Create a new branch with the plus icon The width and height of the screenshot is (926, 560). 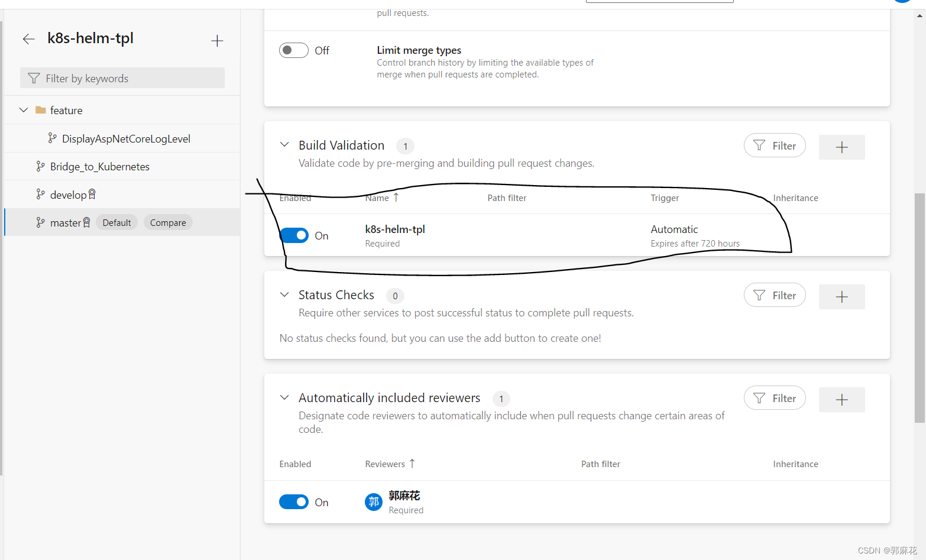217,40
